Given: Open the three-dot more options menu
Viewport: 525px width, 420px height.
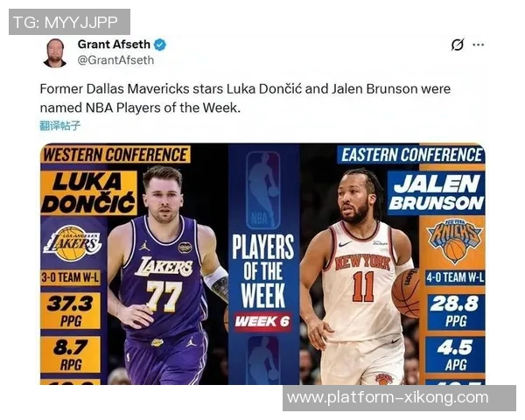Looking at the screenshot, I should tap(478, 45).
